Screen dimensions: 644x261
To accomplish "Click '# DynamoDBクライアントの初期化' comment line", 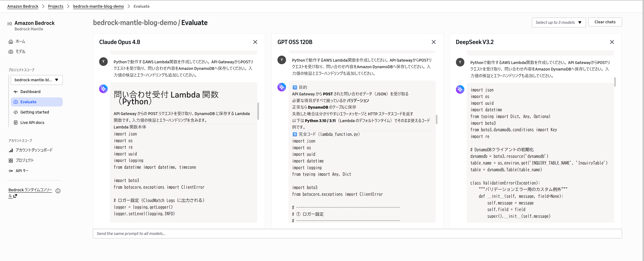I will pos(502,150).
